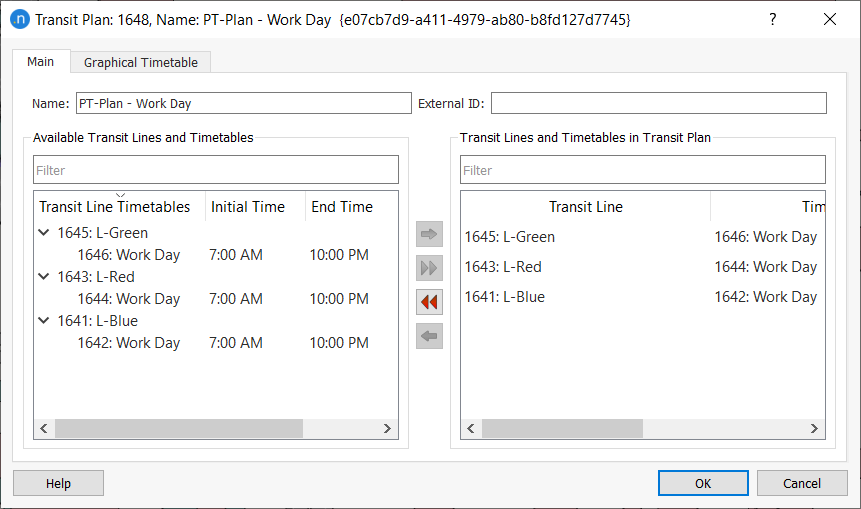
Task: Click the Cancel button
Action: tap(801, 483)
